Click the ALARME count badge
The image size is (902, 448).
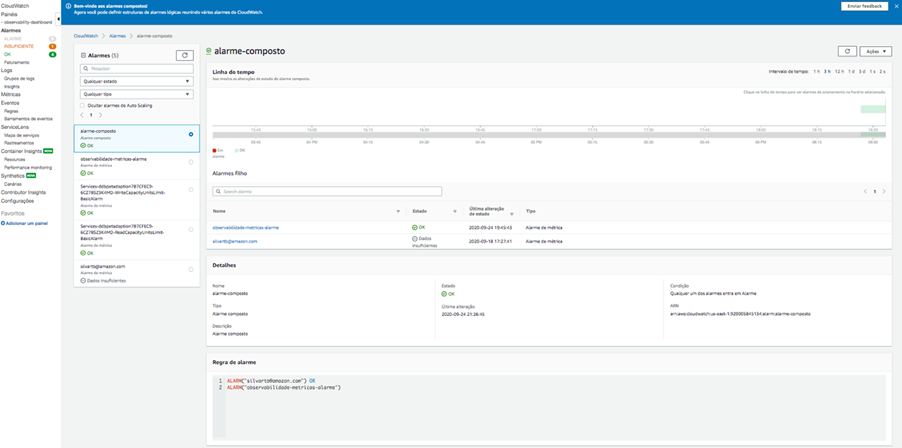pyautogui.click(x=52, y=39)
